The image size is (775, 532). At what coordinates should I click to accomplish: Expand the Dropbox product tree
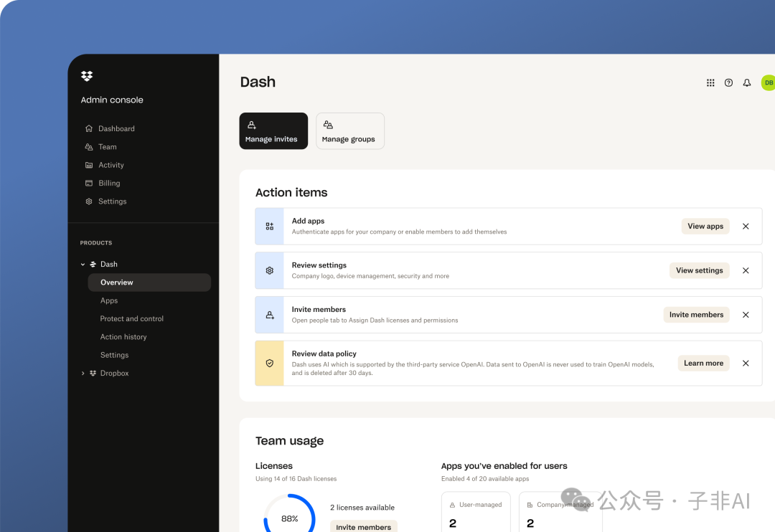point(83,374)
